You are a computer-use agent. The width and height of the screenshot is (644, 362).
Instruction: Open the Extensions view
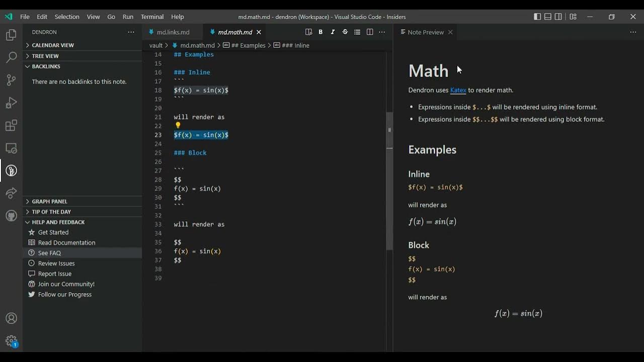tap(11, 126)
